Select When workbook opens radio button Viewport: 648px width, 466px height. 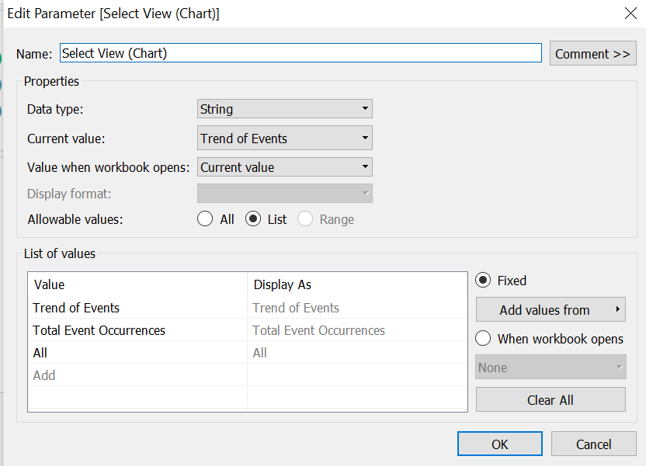pyautogui.click(x=484, y=339)
